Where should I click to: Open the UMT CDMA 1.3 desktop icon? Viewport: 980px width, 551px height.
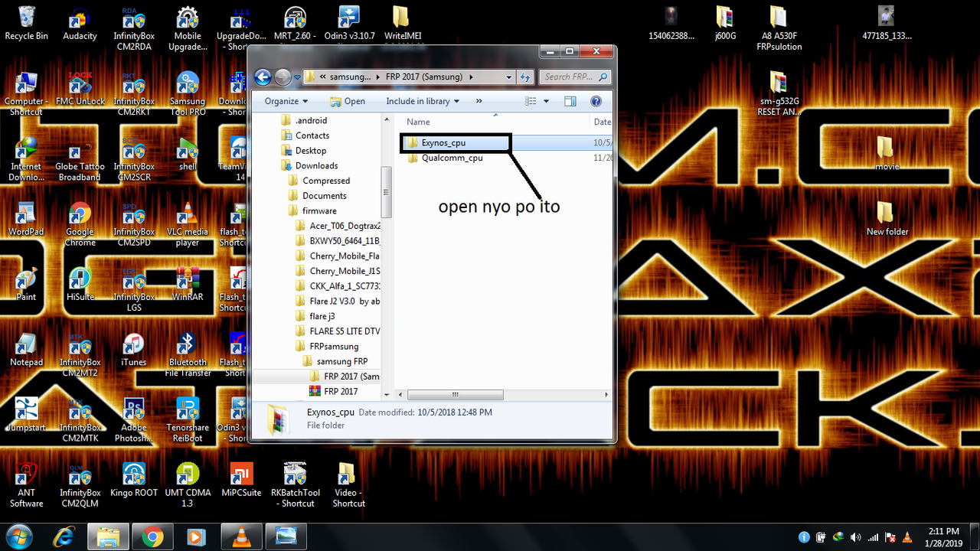click(x=188, y=485)
